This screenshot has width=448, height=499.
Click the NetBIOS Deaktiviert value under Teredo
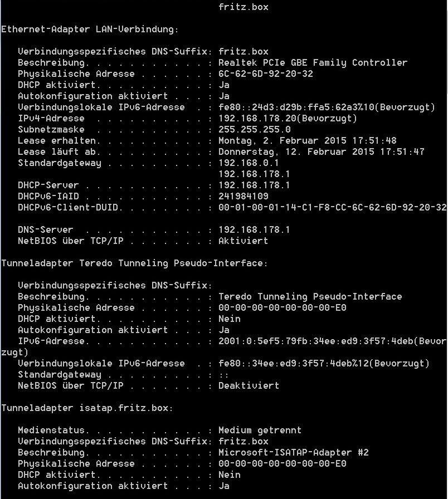249,386
